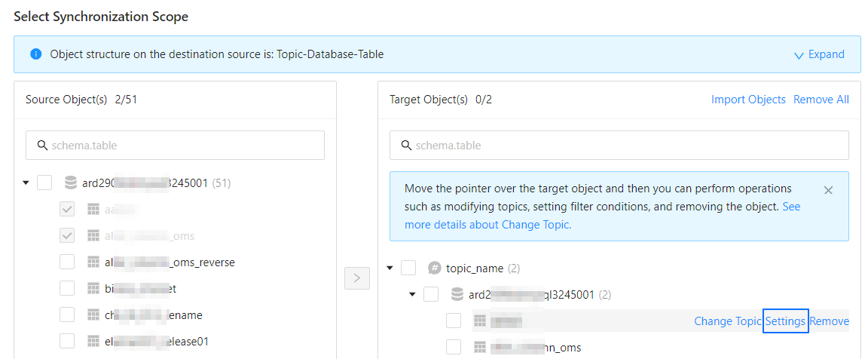Click the table icon beside the oms_reverse row
868x359 pixels.
93,262
